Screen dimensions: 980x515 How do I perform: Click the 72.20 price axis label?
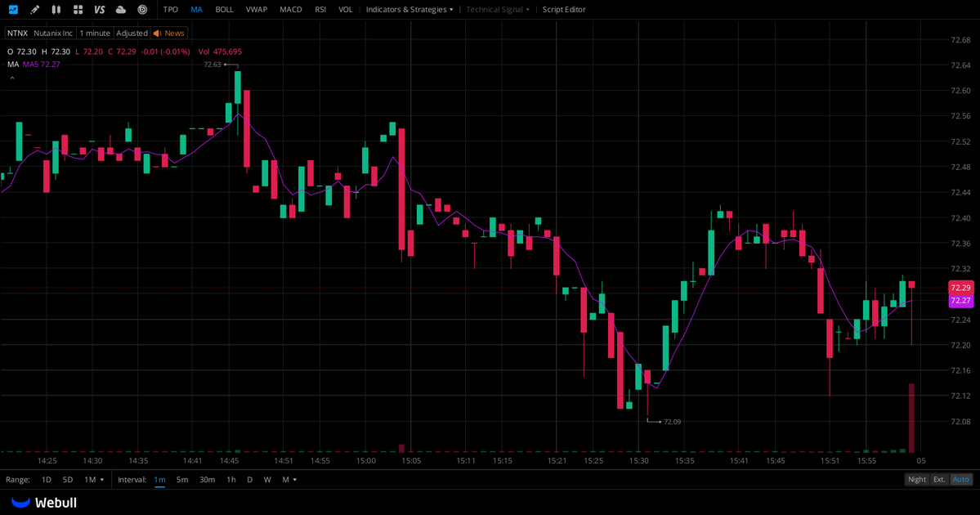click(960, 345)
